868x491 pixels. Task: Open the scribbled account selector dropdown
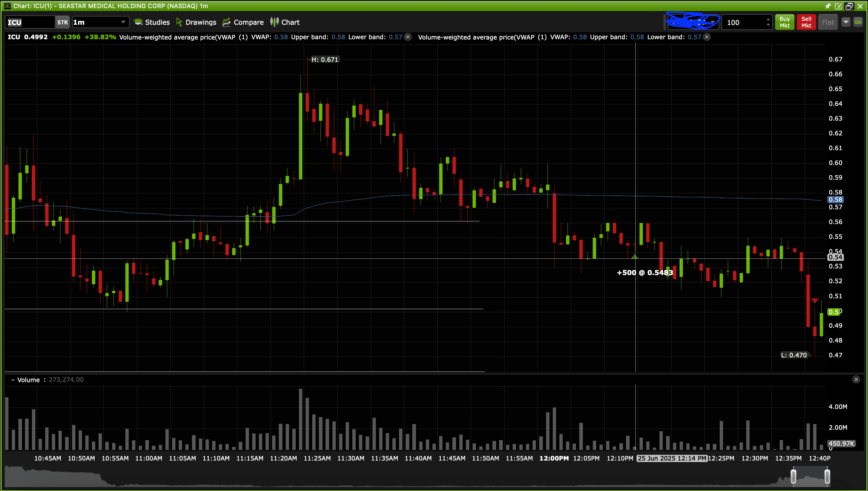click(x=713, y=22)
